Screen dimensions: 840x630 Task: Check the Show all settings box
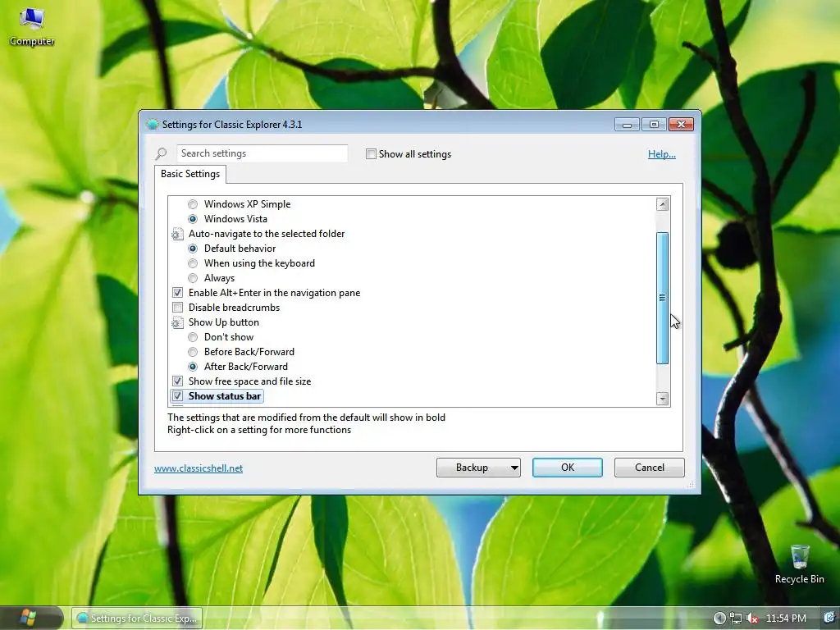pos(371,153)
